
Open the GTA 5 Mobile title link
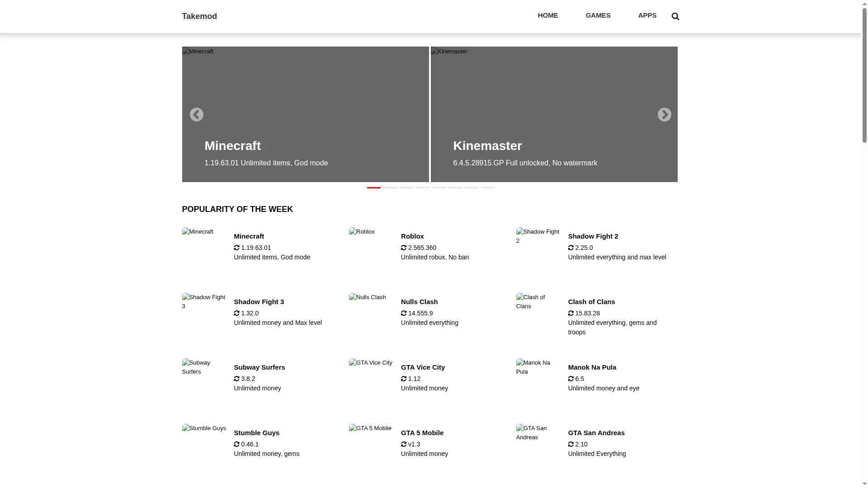[x=422, y=433]
